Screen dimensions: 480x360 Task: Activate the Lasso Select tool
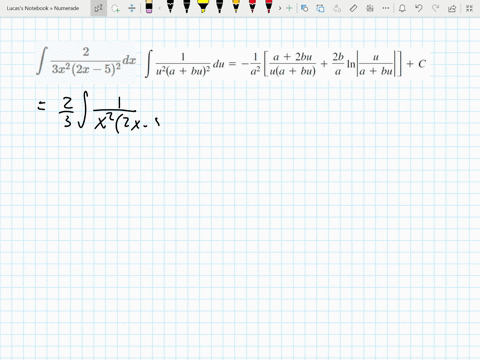click(x=115, y=8)
